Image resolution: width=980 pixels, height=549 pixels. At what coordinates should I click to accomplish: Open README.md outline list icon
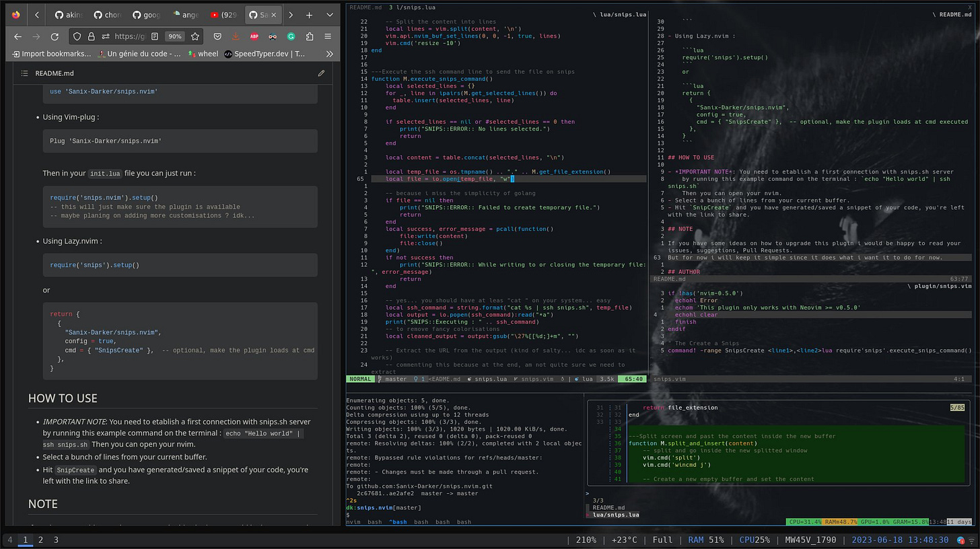pos(24,73)
